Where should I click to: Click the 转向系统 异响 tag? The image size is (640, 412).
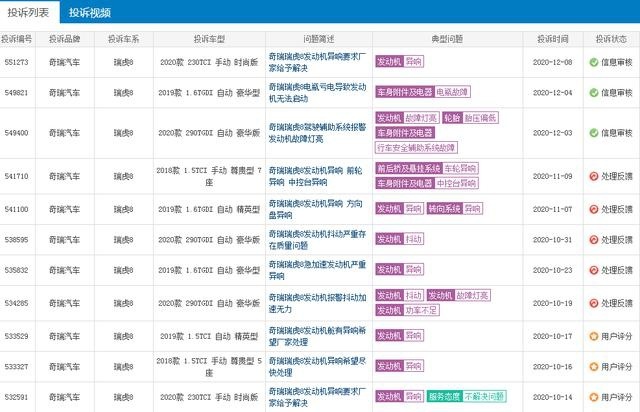click(x=455, y=209)
